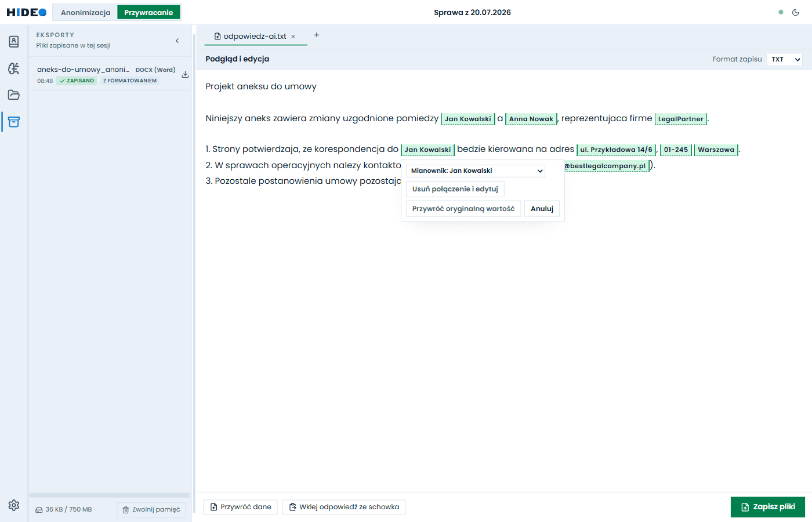Open settings gear icon
This screenshot has width=812, height=522.
(14, 505)
